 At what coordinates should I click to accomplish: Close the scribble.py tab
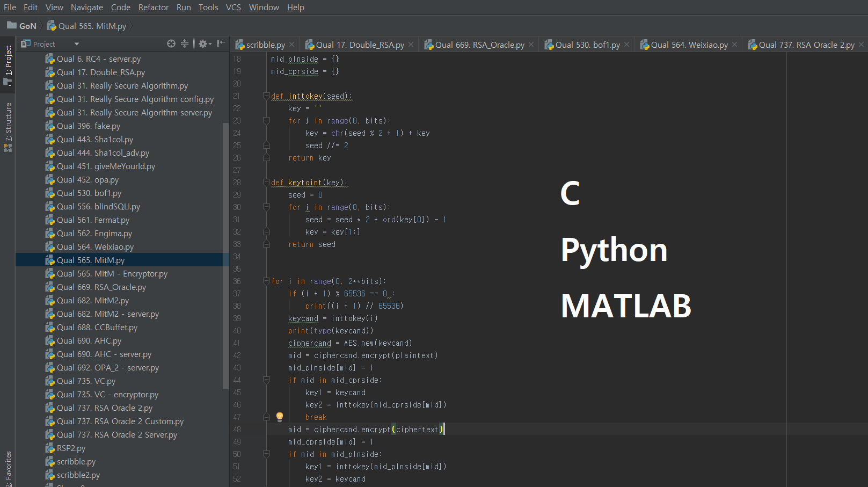tap(292, 45)
